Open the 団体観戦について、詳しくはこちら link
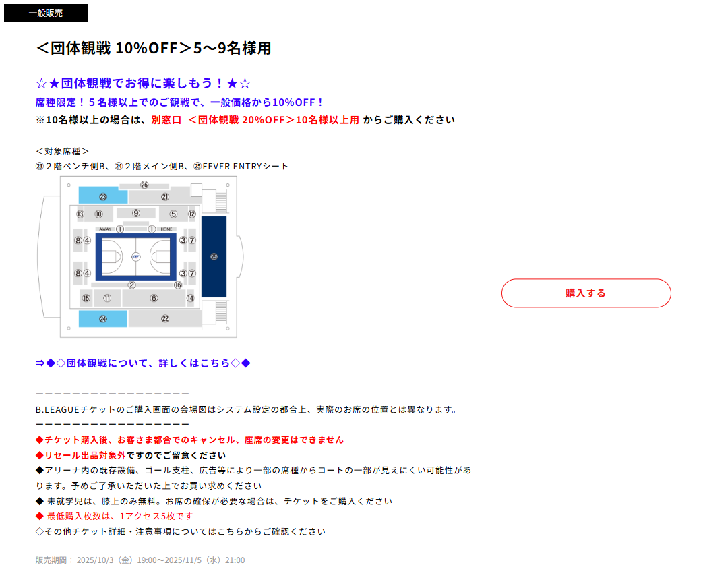Image resolution: width=703 pixels, height=588 pixels. (143, 363)
